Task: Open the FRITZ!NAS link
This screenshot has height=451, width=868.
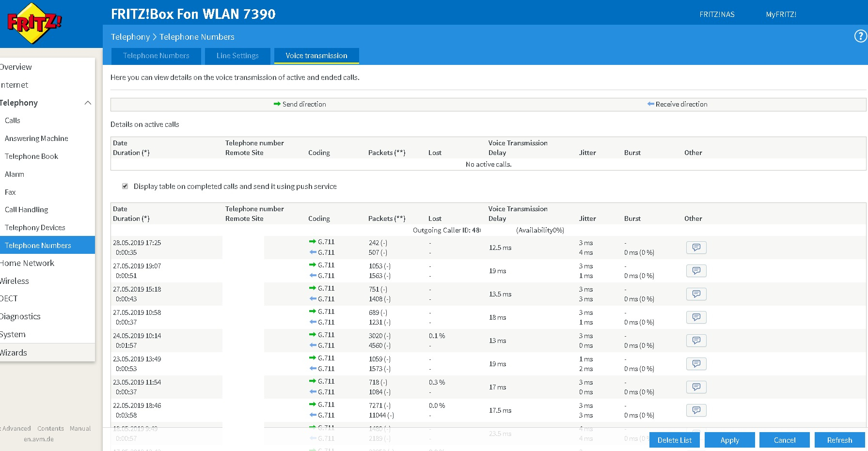Action: 717,15
